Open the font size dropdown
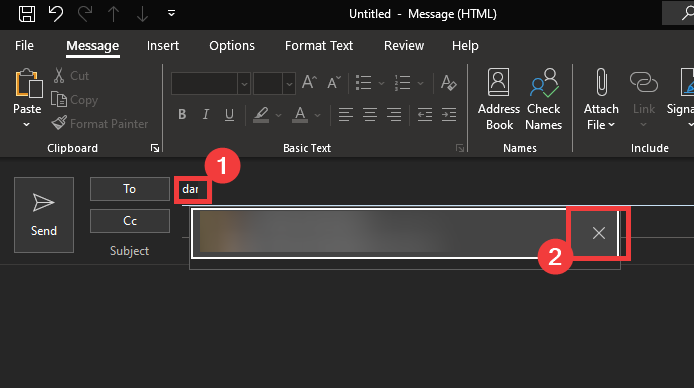Image resolution: width=694 pixels, height=388 pixels. point(289,83)
